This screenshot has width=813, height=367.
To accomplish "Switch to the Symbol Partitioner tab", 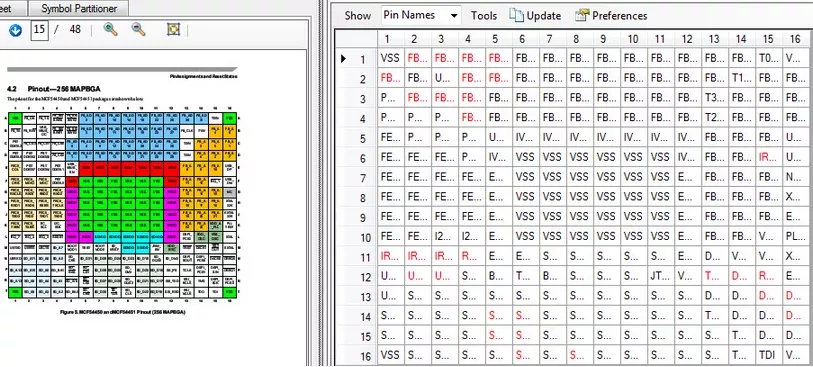I will coord(79,8).
